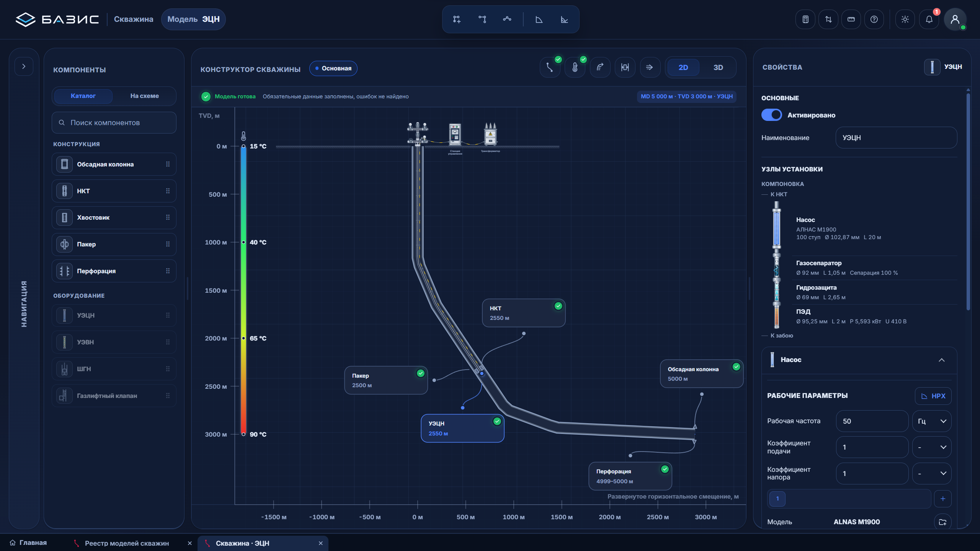Go to the Главная tab

point(28,543)
